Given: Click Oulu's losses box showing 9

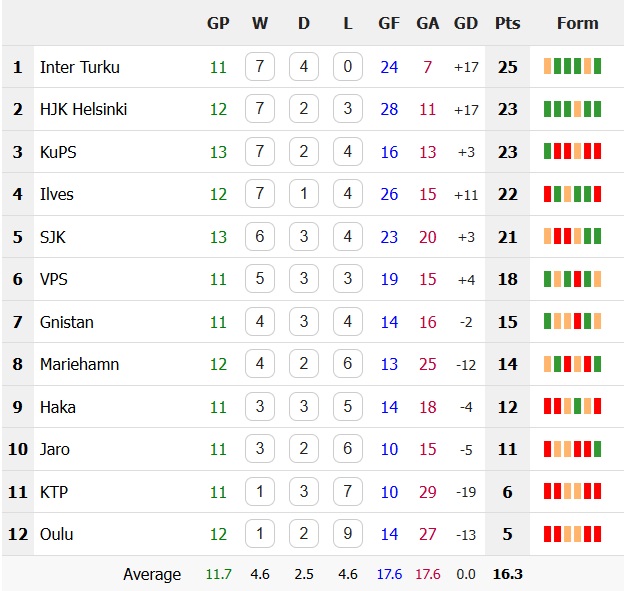Looking at the screenshot, I should click(348, 533).
